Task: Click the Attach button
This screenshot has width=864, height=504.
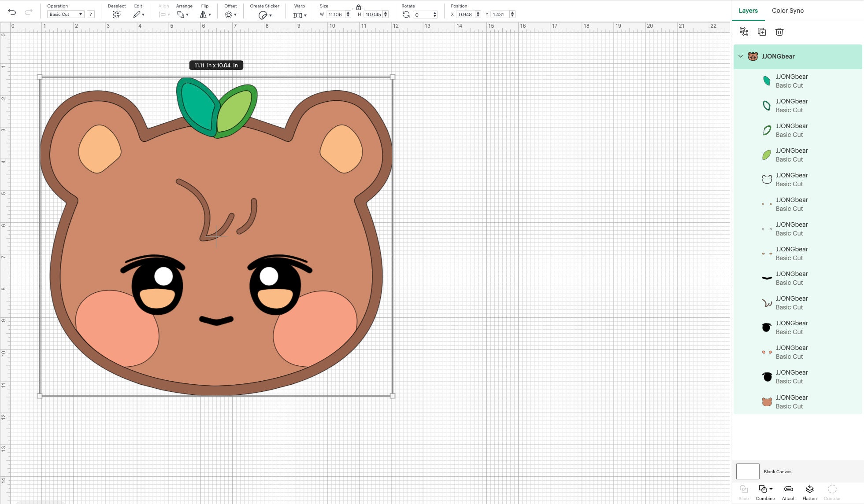Action: pos(789,493)
